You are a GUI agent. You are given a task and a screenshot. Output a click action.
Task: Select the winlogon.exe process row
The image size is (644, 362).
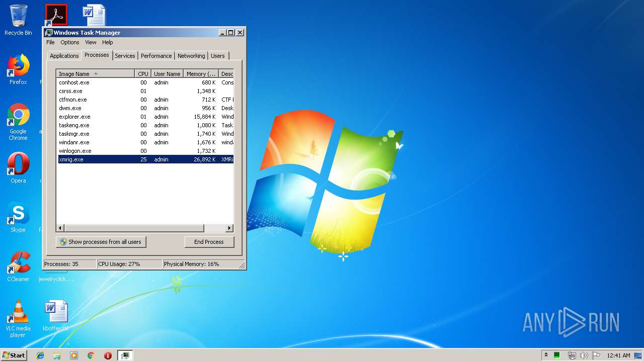click(x=145, y=151)
